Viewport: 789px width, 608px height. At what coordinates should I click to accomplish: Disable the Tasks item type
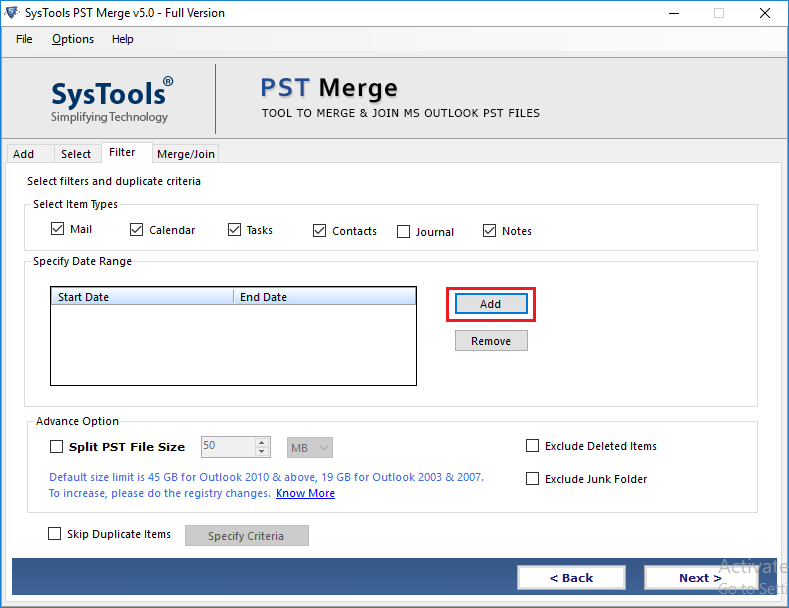(x=234, y=230)
